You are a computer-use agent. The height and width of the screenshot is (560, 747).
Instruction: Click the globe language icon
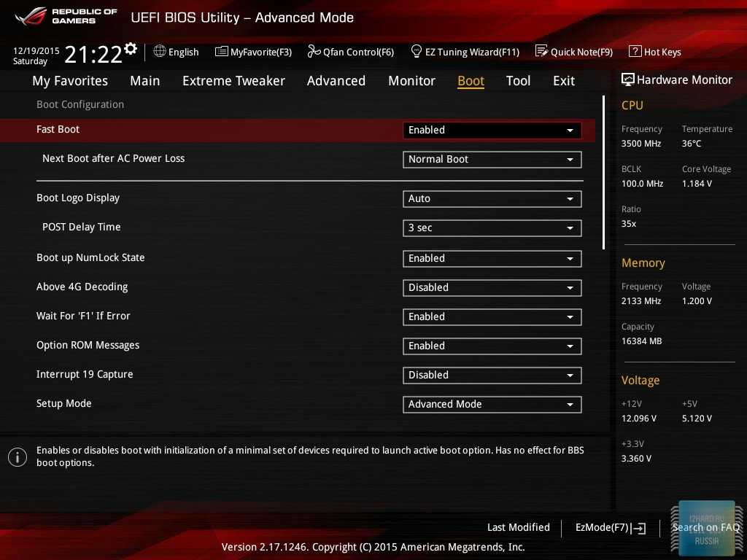160,52
